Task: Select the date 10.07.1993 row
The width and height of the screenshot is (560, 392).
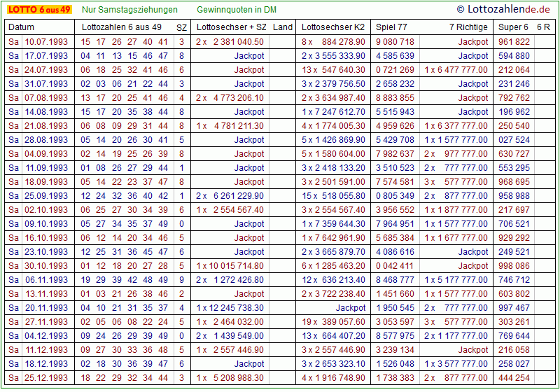Action: click(46, 42)
